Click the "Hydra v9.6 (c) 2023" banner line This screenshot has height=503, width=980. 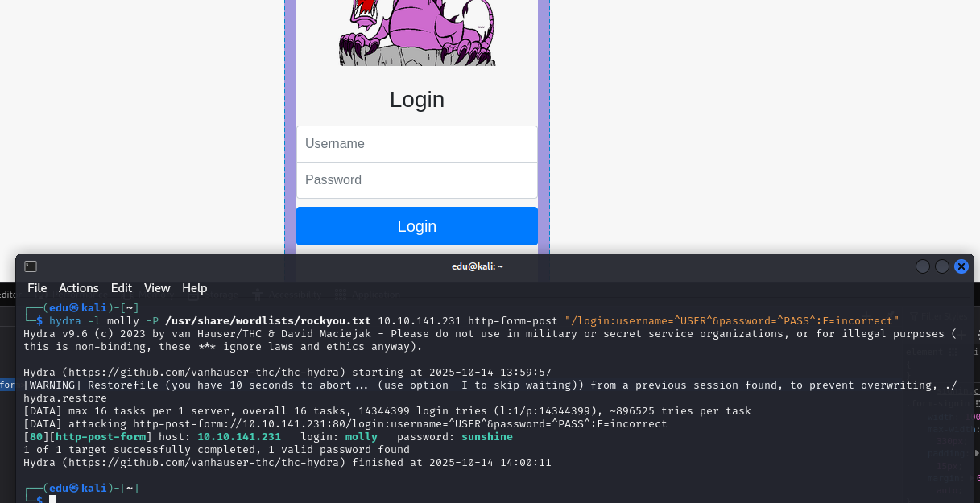click(x=490, y=340)
